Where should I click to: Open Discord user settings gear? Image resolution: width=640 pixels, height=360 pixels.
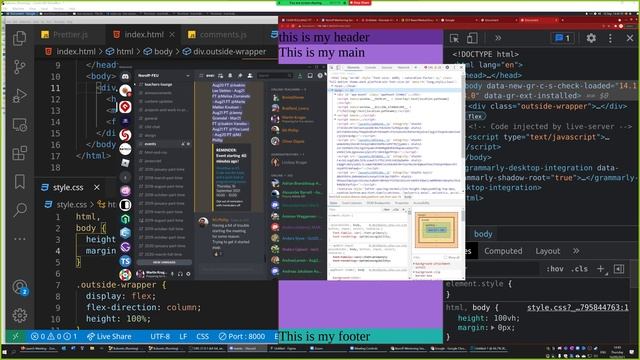tap(188, 273)
